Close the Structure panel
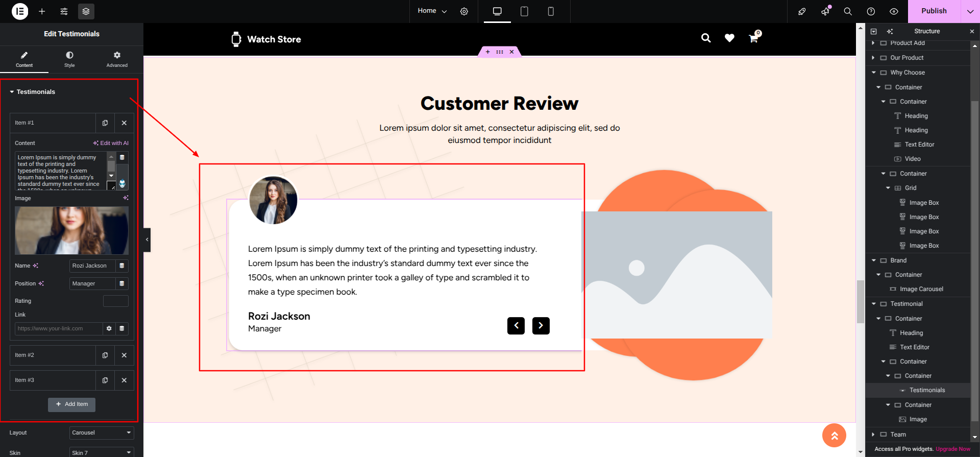980x457 pixels. coord(972,32)
